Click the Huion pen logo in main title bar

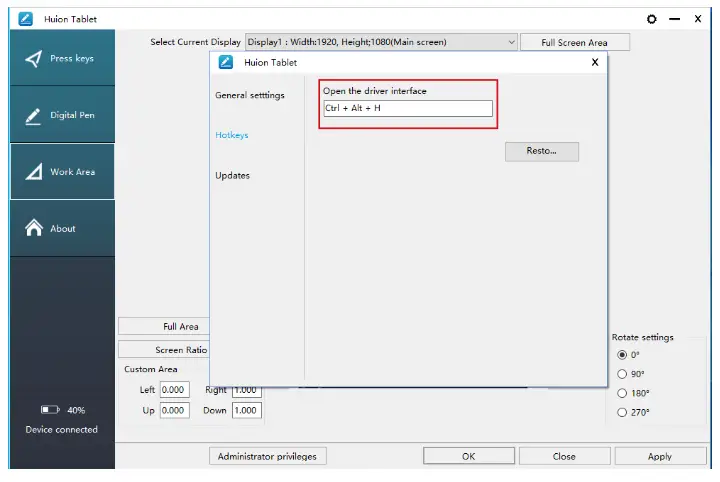click(25, 19)
